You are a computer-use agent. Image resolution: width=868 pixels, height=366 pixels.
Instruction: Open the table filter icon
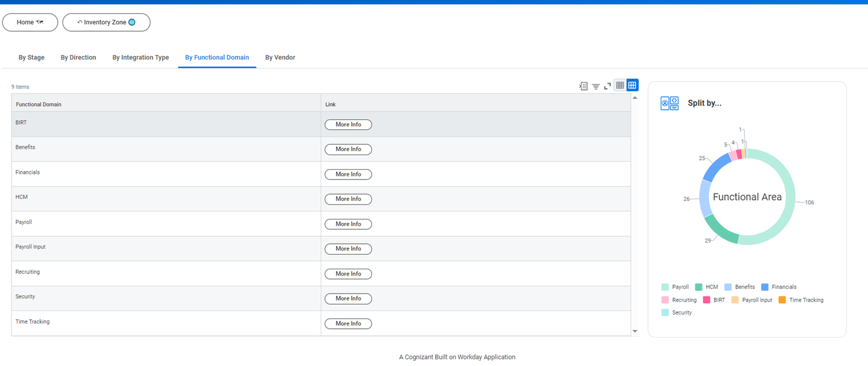click(x=595, y=86)
